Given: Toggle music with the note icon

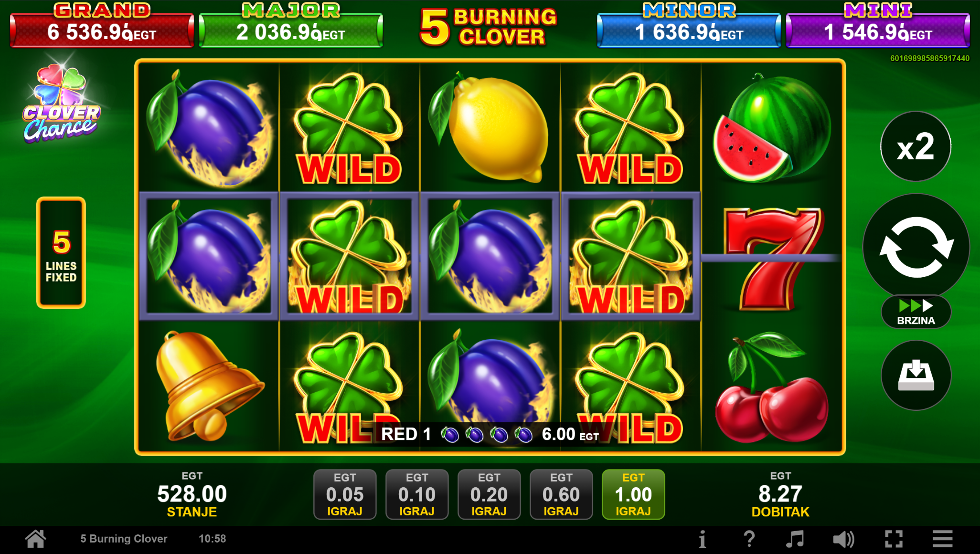Looking at the screenshot, I should 795,539.
